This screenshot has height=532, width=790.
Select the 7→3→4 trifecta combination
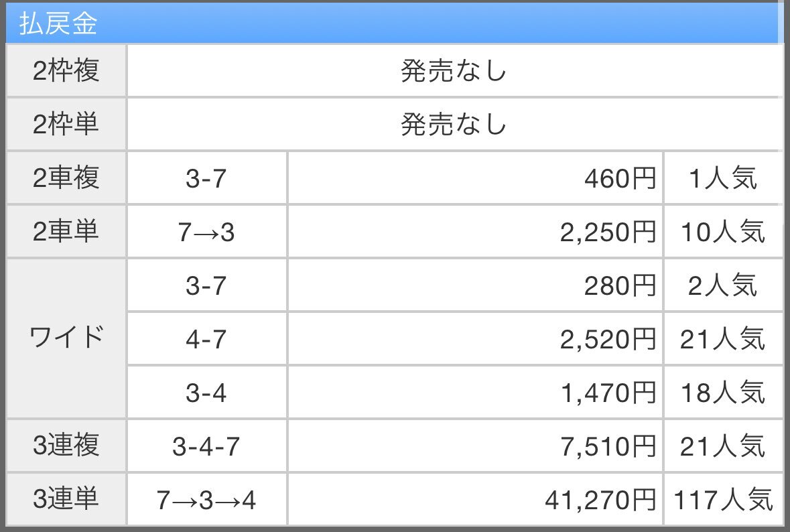pos(206,500)
